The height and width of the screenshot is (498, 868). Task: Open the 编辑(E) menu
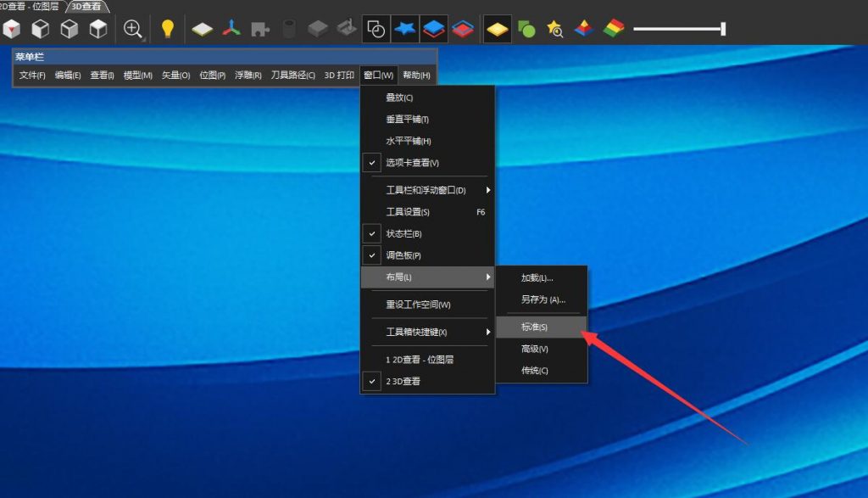point(68,76)
